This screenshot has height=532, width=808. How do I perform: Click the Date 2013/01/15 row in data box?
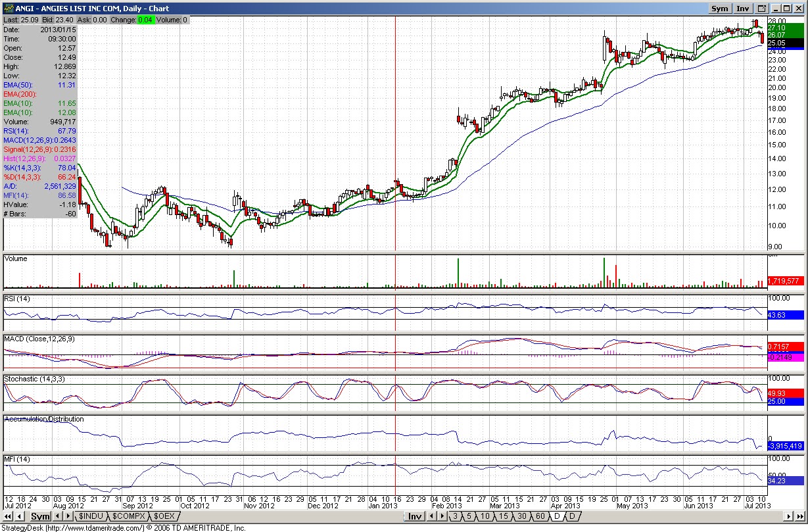click(x=40, y=30)
